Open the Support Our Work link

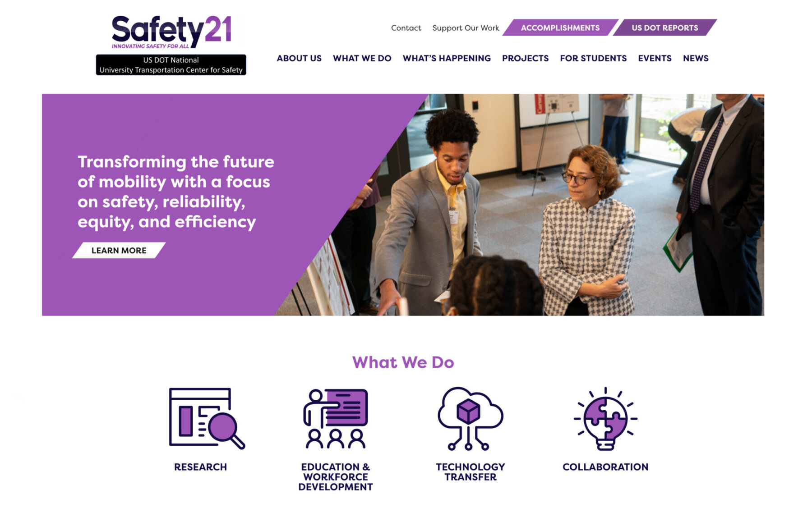tap(466, 28)
